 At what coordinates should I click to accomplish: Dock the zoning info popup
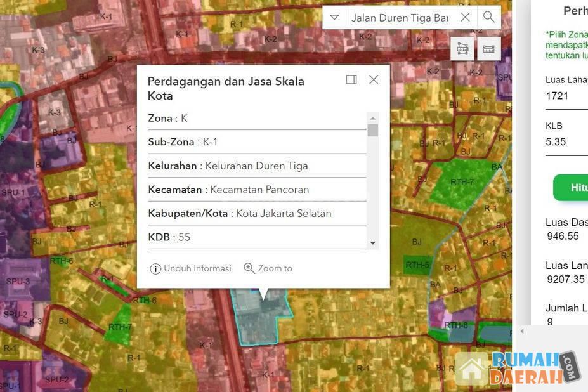coord(351,79)
